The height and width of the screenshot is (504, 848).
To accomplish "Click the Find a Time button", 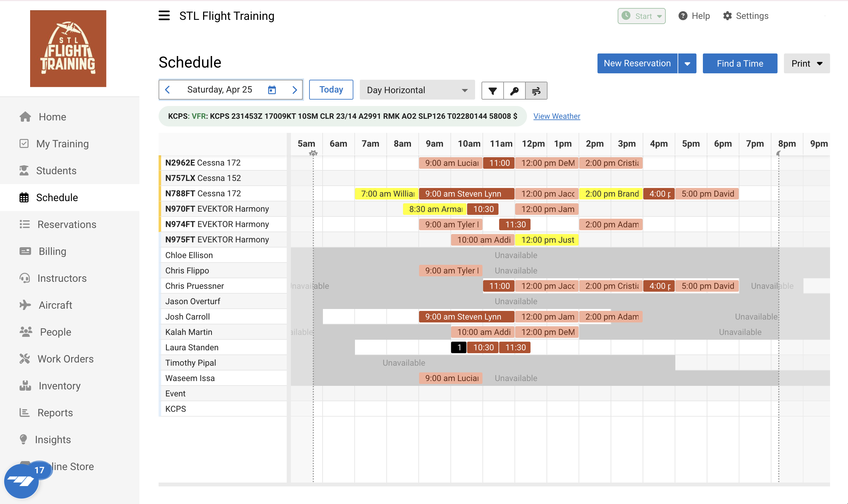I will click(x=740, y=63).
